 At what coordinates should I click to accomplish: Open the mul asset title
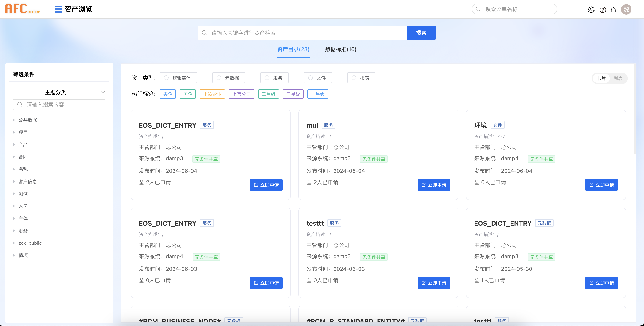pos(312,125)
